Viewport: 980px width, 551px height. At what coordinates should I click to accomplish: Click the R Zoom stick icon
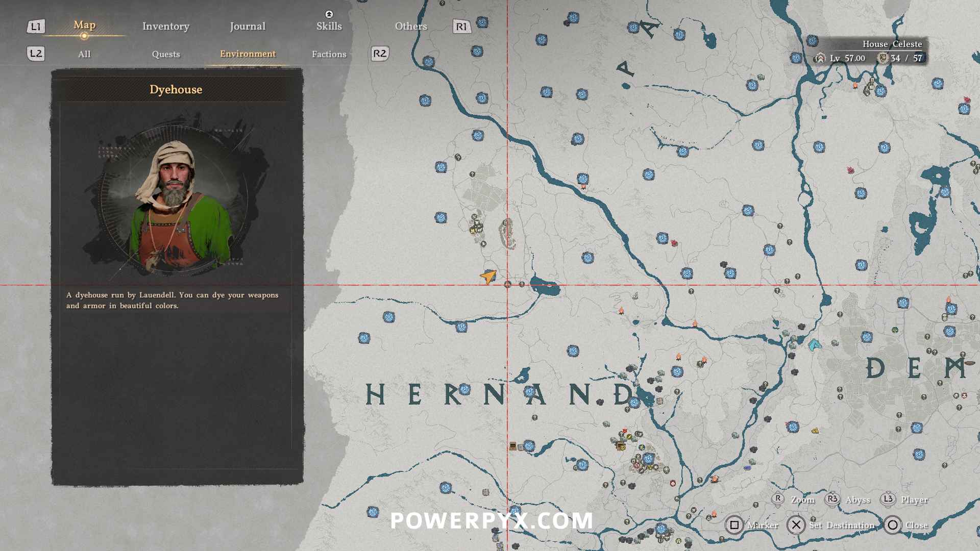778,499
